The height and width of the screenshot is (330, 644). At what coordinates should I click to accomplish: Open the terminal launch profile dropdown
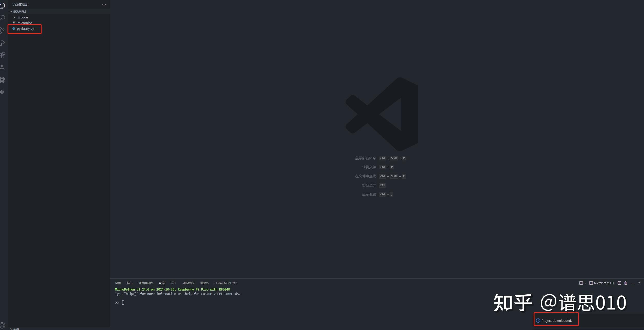tap(585, 283)
